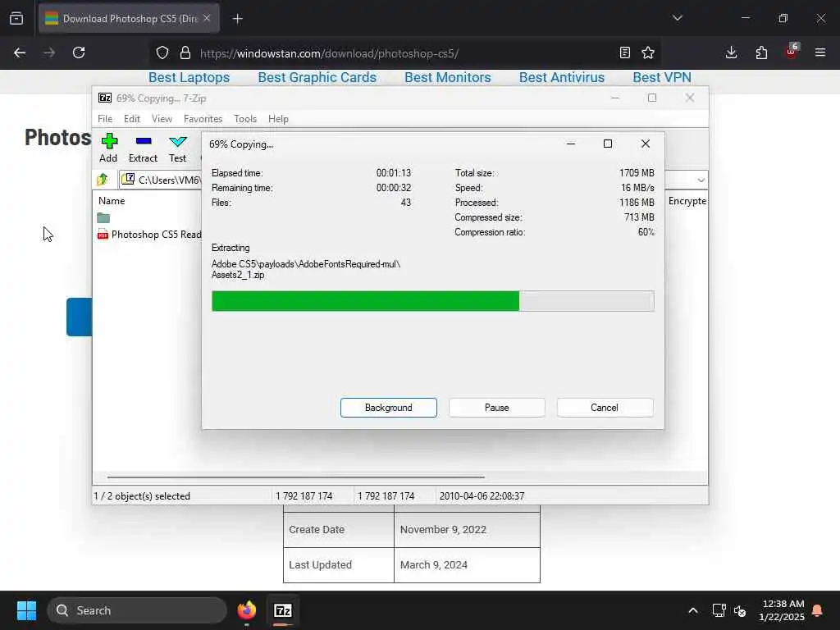840x630 pixels.
Task: Open the 7-Zip address path dropdown
Action: 701,180
